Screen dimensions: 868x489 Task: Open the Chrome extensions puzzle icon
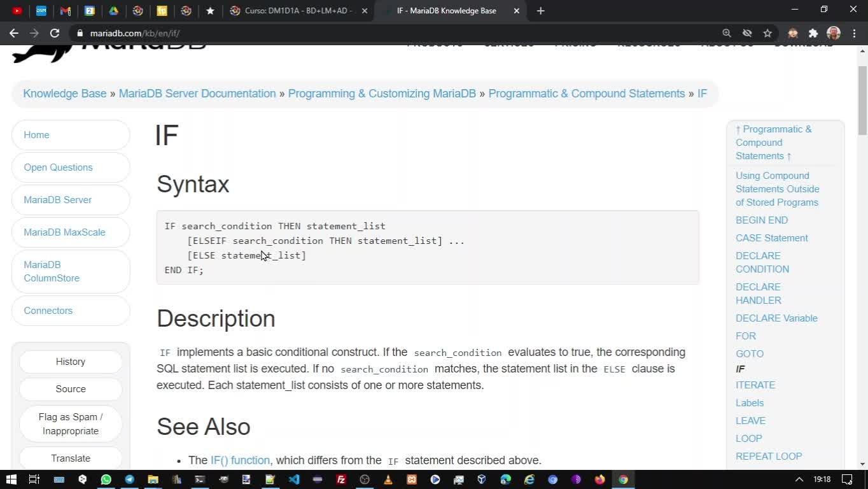[x=813, y=33]
